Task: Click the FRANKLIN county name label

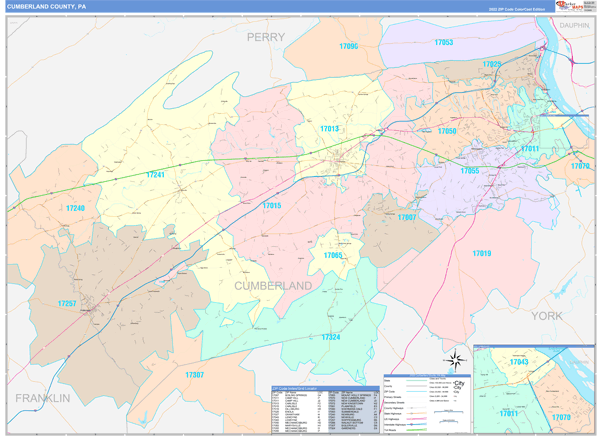Action: 42,398
